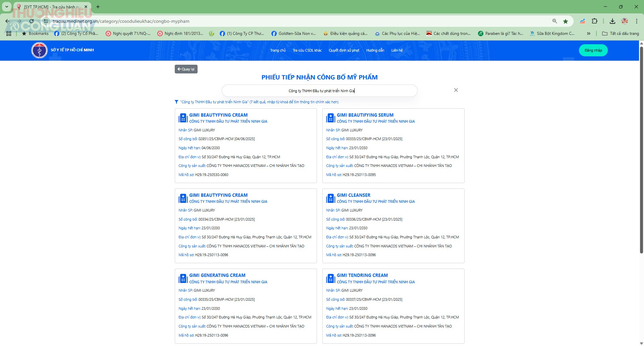644x346 pixels.
Task: Click the page vertical scrollbar
Action: click(641, 151)
